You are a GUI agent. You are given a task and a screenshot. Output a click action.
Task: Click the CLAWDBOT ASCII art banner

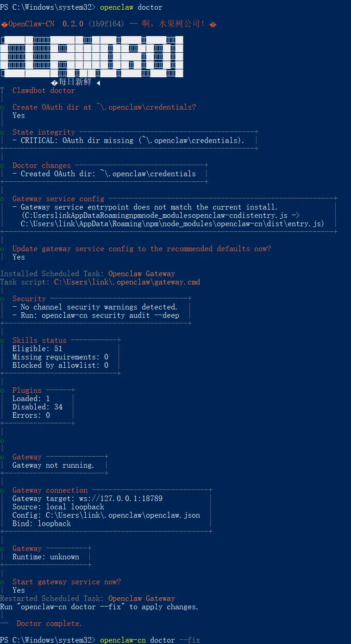[92, 56]
